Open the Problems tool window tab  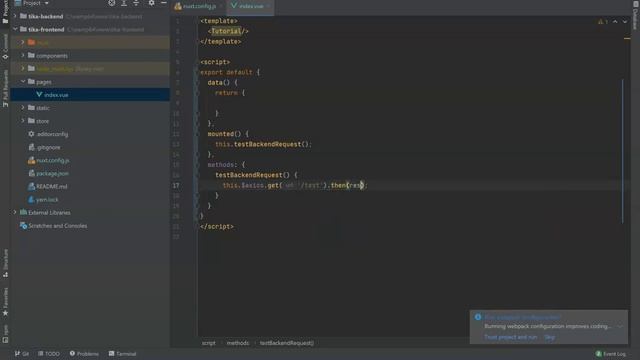click(84, 354)
